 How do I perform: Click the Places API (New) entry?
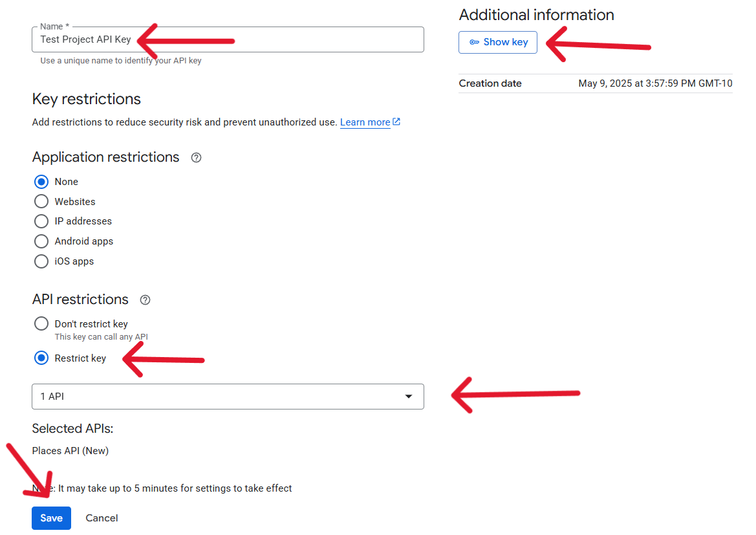[x=70, y=451]
